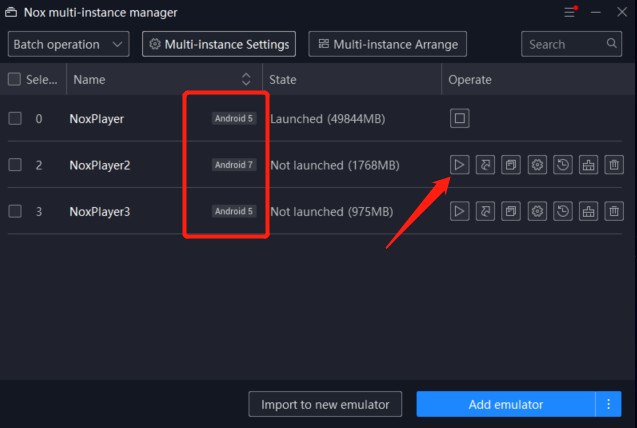Stop the running NoxPlayer instance
This screenshot has width=637, height=428.
tap(459, 119)
